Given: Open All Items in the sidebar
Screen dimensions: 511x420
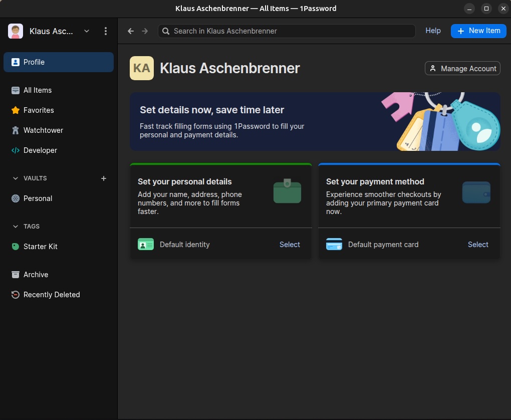Looking at the screenshot, I should [x=59, y=90].
